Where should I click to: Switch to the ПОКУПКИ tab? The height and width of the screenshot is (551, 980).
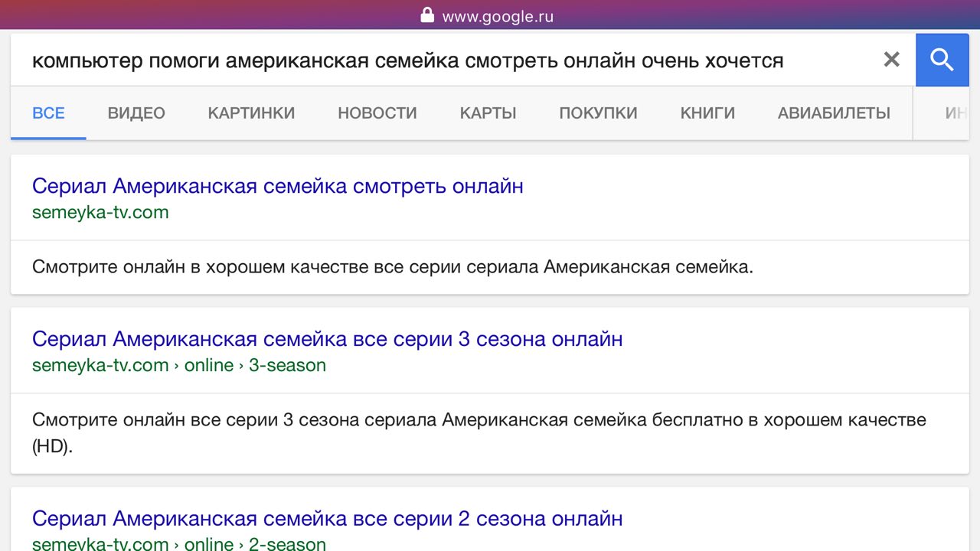(598, 113)
